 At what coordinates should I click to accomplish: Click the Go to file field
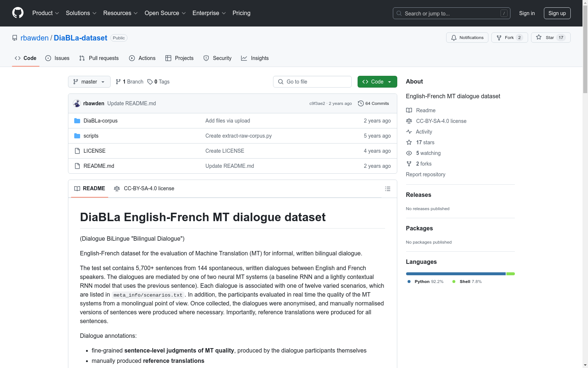312,82
